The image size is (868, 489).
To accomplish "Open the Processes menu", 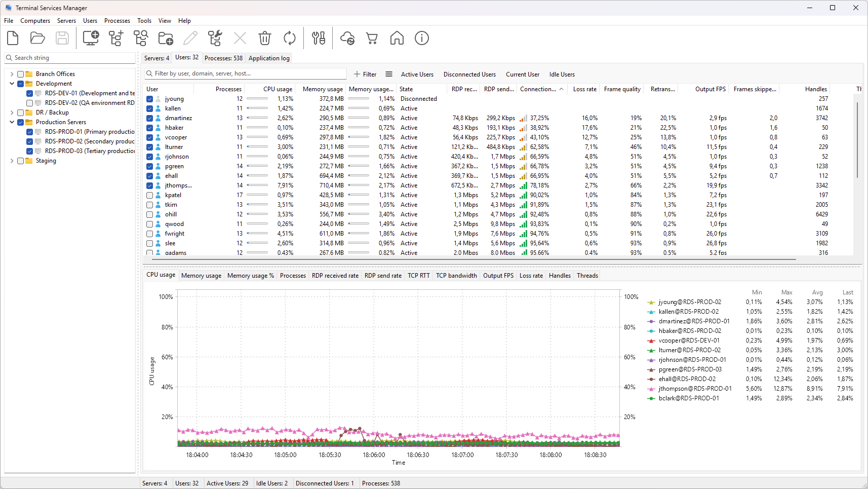I will [117, 21].
